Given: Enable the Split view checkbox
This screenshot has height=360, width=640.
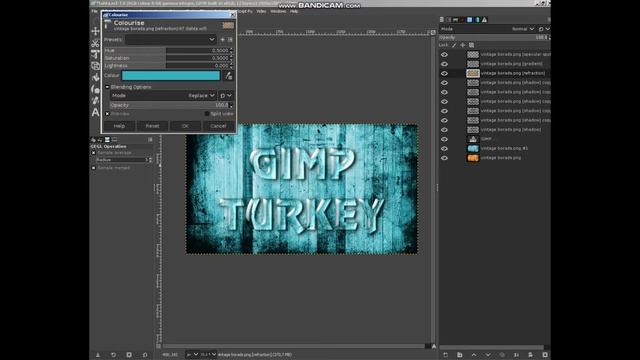Looking at the screenshot, I should [207, 114].
